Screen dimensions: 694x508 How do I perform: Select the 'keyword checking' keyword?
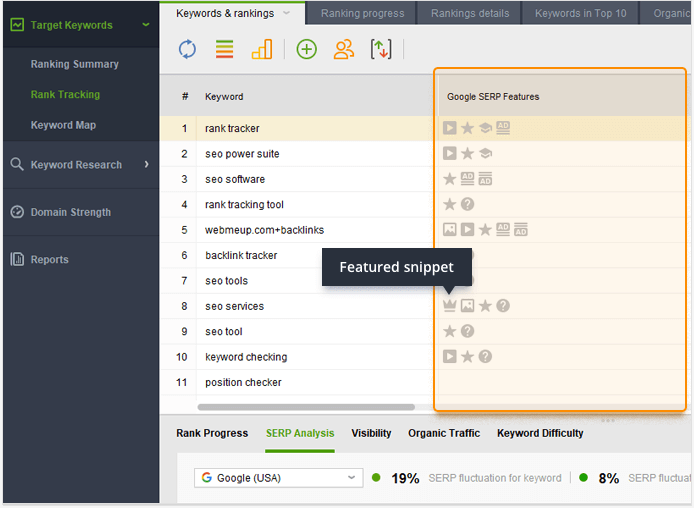pos(246,357)
